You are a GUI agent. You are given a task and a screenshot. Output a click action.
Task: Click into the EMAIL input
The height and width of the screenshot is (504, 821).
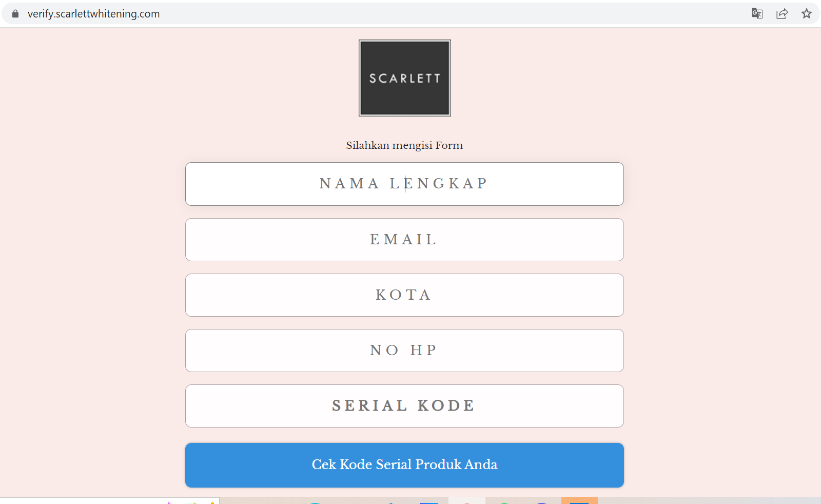coord(404,240)
